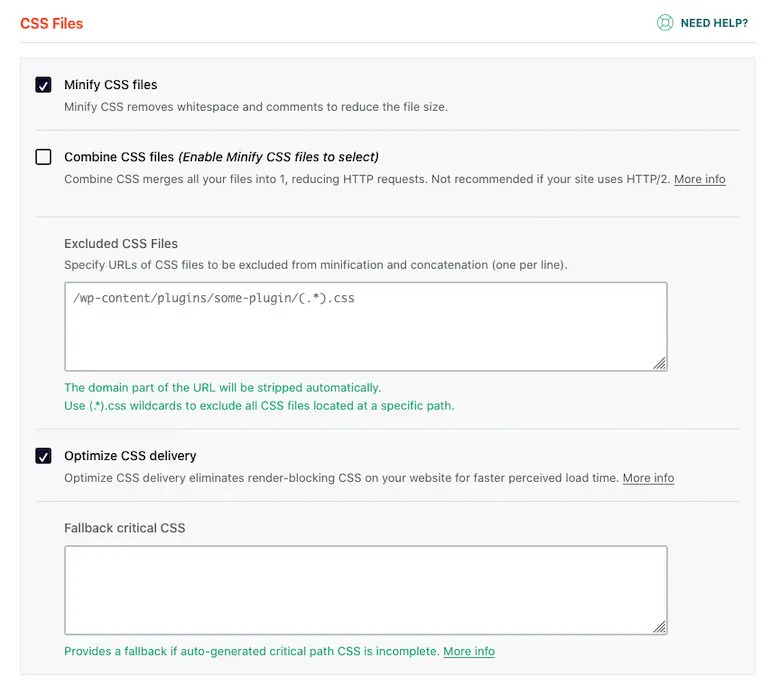The height and width of the screenshot is (690, 770).
Task: Click 'Minify CSS removes whitespace' description
Action: [256, 107]
